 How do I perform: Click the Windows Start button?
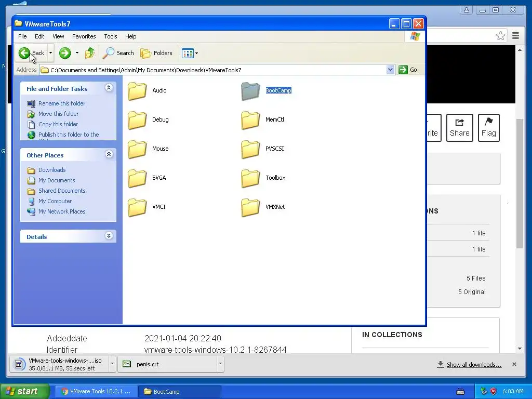pos(24,391)
